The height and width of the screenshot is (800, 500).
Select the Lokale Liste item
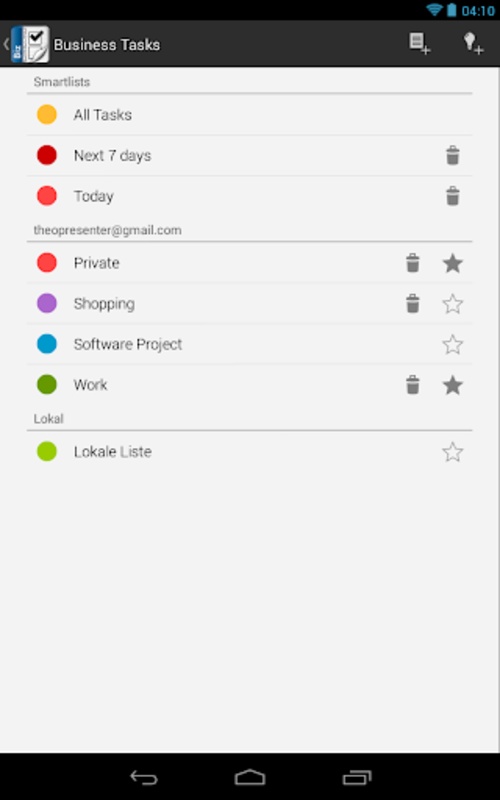249,452
